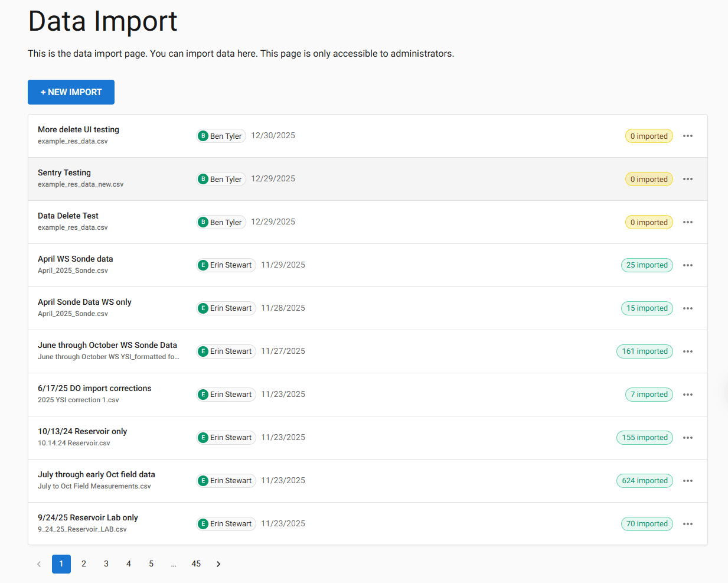
Task: Click filename 2025 YSI correction 1.csv
Action: click(79, 400)
